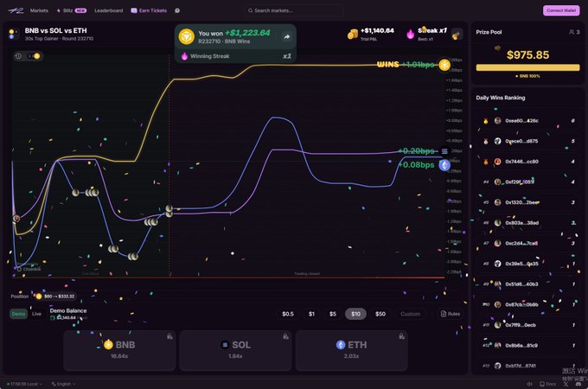Pick the BNB 16.64x bet card
Viewport: 588px width, 389px height.
(x=119, y=350)
